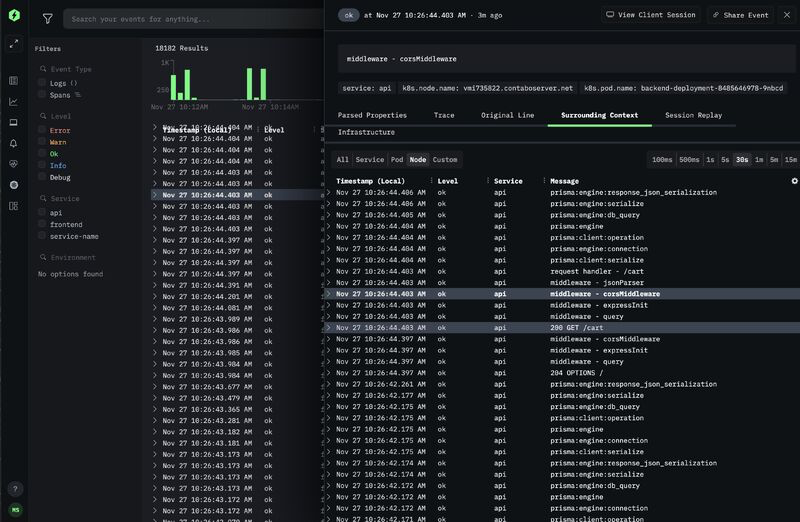This screenshot has height=522, width=800.
Task: Click the search icon beside Service filter
Action: 43,198
